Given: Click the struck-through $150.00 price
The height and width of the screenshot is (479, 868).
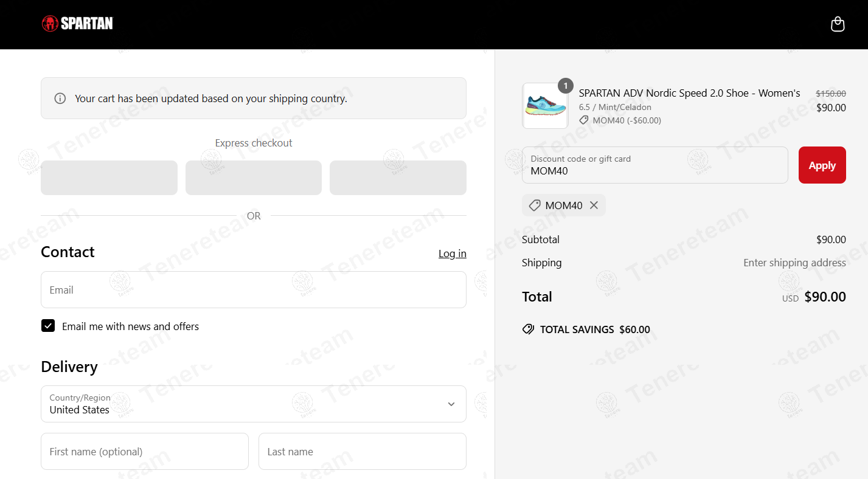Looking at the screenshot, I should 830,94.
